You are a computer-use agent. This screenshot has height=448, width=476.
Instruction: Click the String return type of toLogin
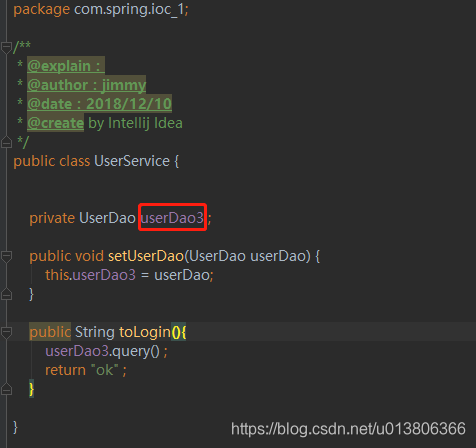95,332
